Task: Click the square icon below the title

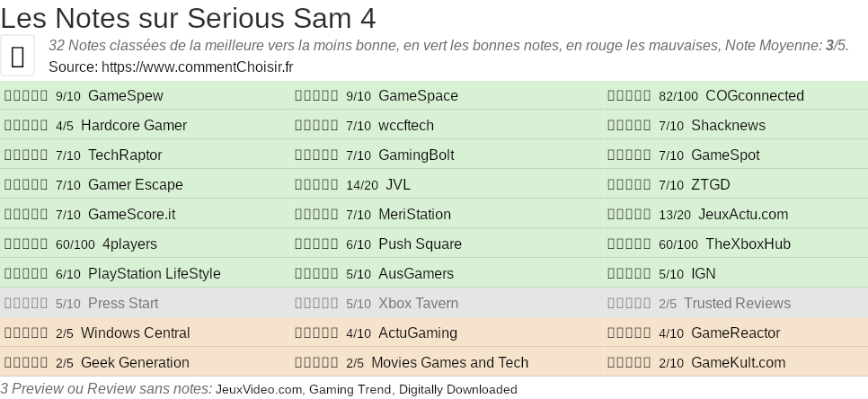Action: point(18,56)
